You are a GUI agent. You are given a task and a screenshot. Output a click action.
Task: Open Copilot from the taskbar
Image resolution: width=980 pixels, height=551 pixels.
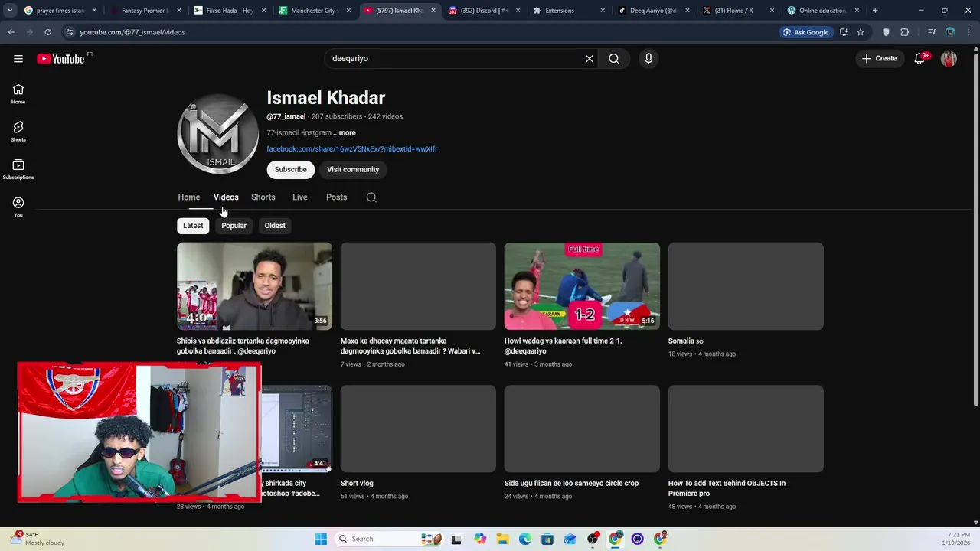(x=480, y=539)
